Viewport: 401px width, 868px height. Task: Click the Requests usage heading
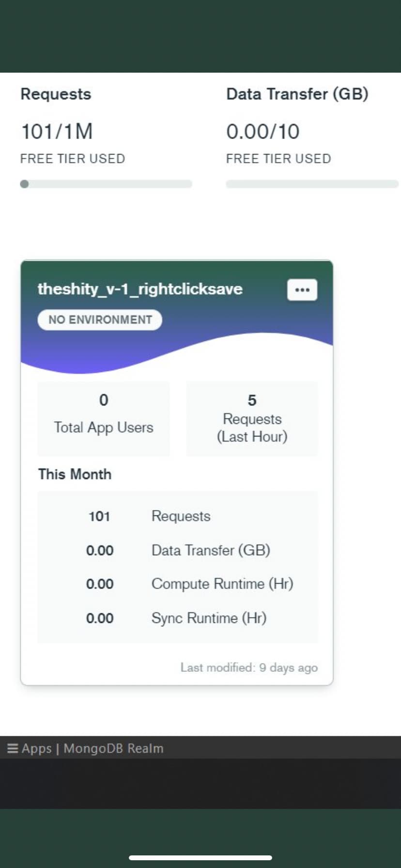click(56, 94)
